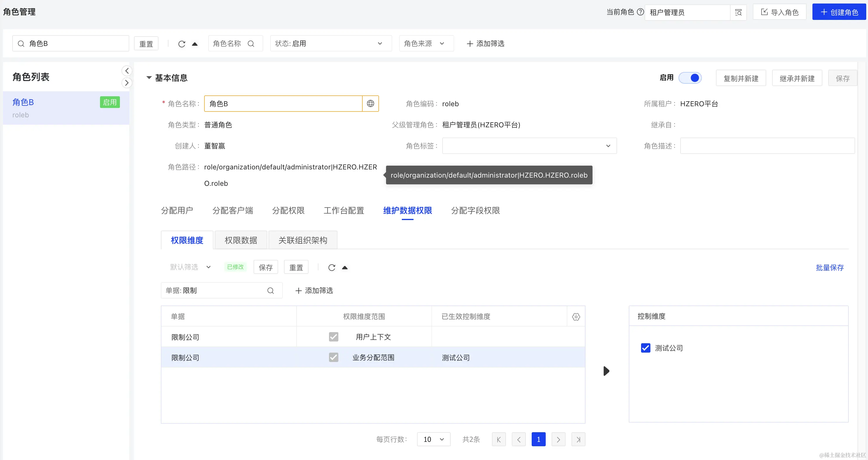Viewport: 868px width, 460px height.
Task: Click the 当前角色 field showing 租户管理员
Action: pos(687,13)
